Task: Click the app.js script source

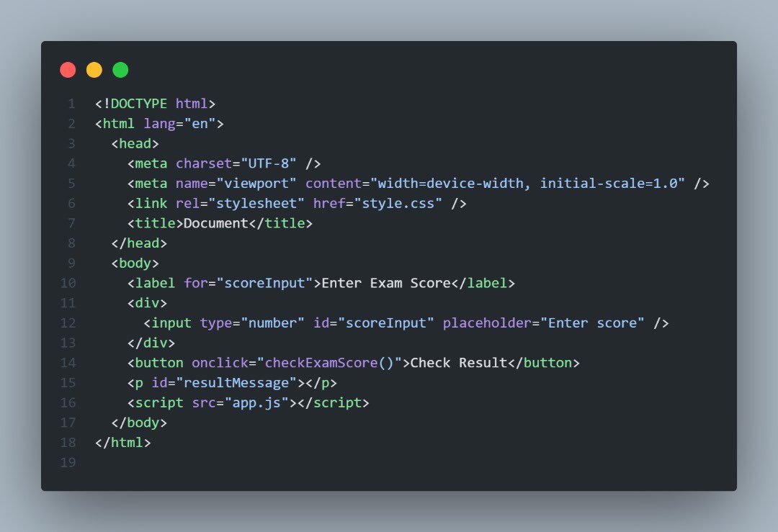Action: pyautogui.click(x=256, y=402)
